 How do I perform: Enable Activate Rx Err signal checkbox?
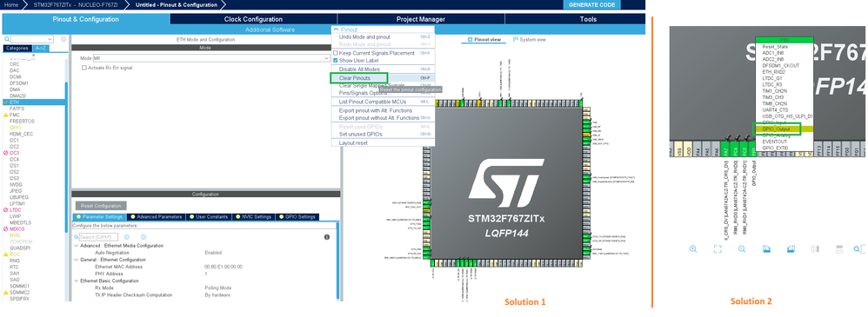[x=84, y=68]
